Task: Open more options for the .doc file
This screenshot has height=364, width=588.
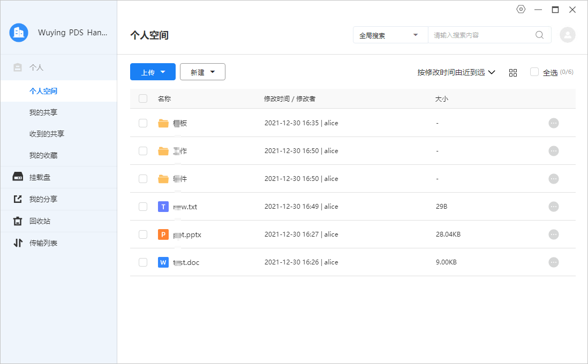Action: [x=554, y=262]
